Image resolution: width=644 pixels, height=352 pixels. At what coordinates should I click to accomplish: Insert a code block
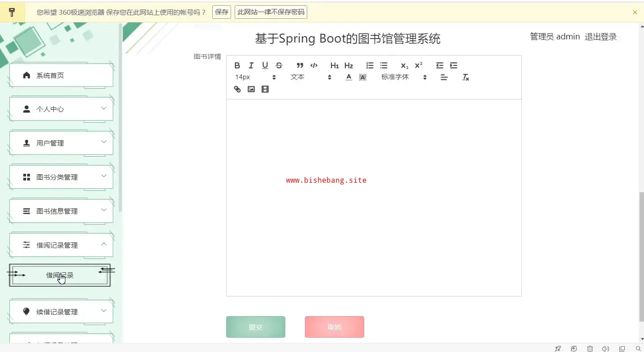pos(314,65)
